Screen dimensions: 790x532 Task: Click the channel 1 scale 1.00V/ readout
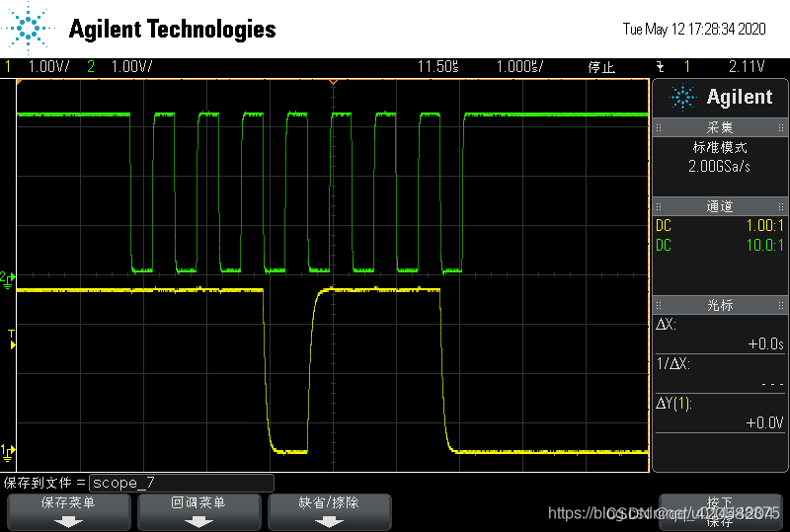(x=48, y=66)
